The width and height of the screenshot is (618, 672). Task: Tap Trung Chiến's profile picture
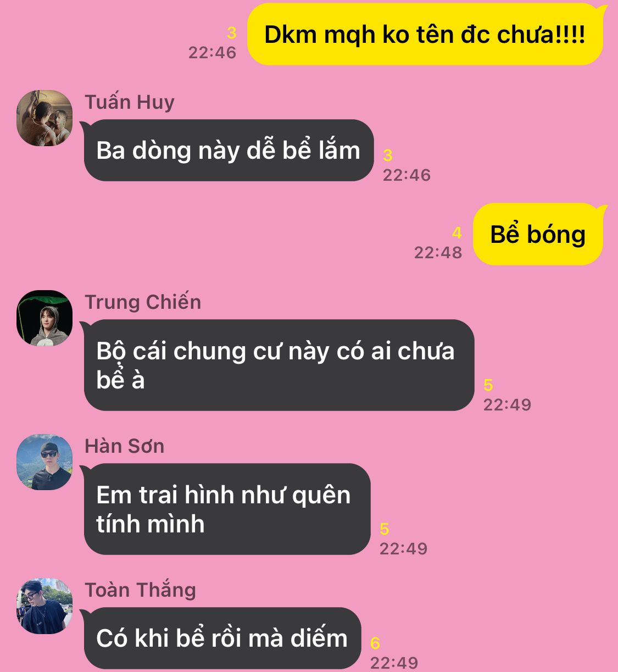pyautogui.click(x=44, y=318)
